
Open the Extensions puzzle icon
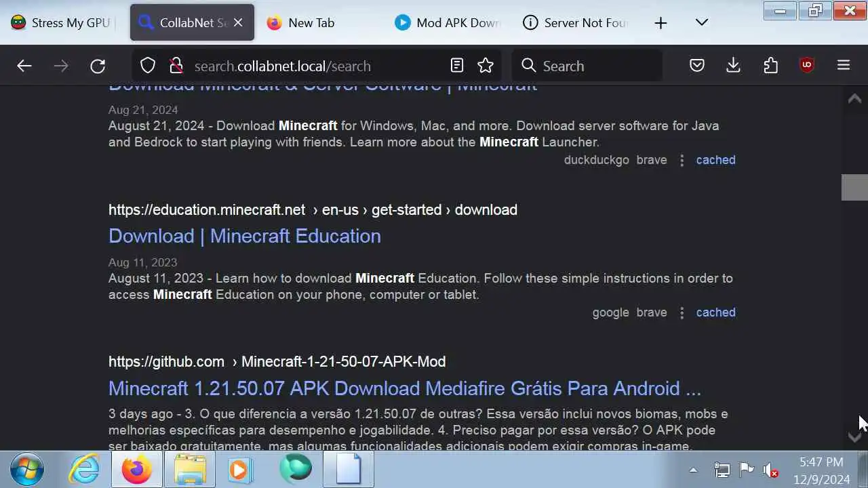coord(770,66)
